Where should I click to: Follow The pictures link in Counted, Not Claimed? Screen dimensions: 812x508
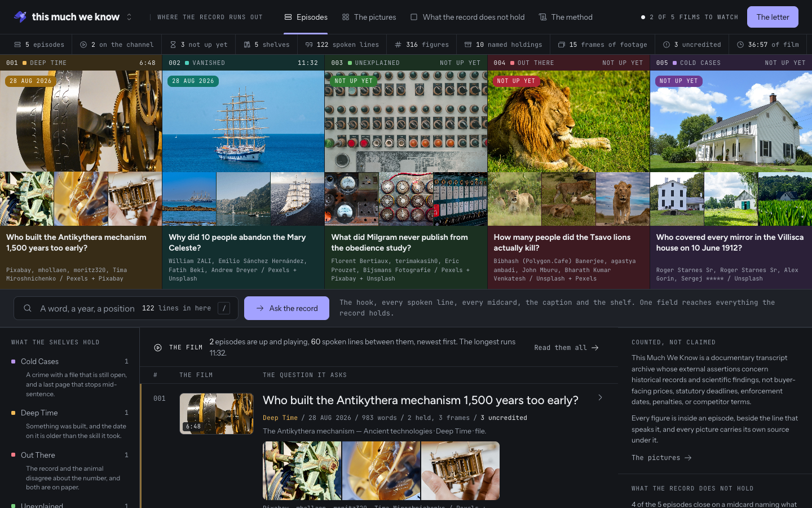661,458
